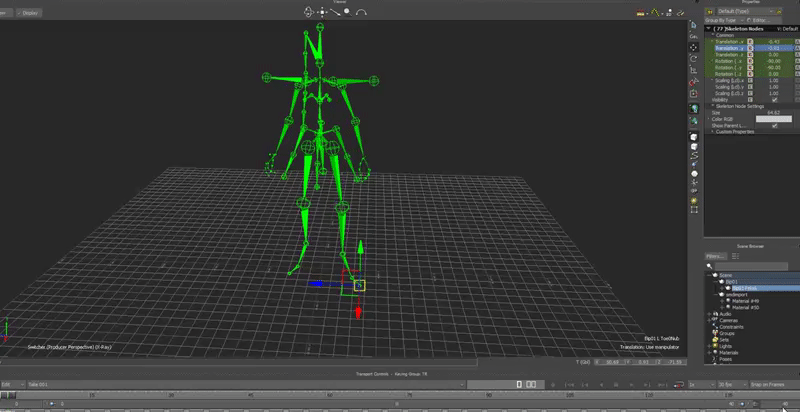This screenshot has height=412, width=800.
Task: Toggle the Show Parent L... checkbox
Action: click(x=775, y=125)
